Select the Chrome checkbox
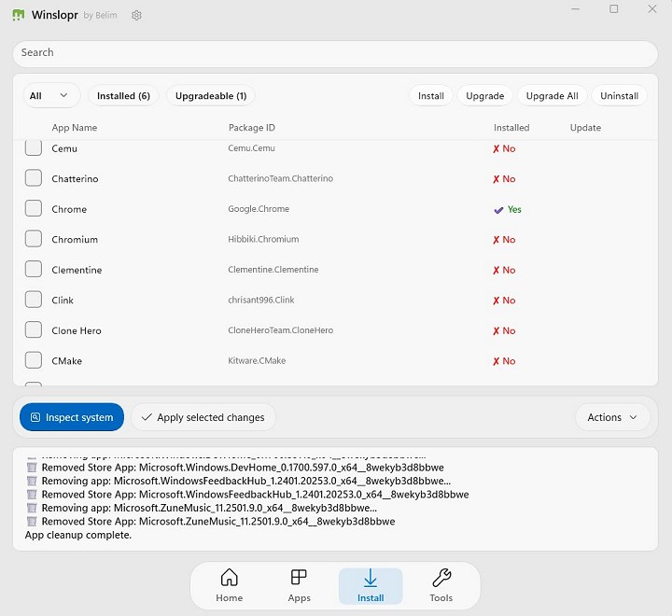Image resolution: width=672 pixels, height=616 pixels. click(34, 209)
